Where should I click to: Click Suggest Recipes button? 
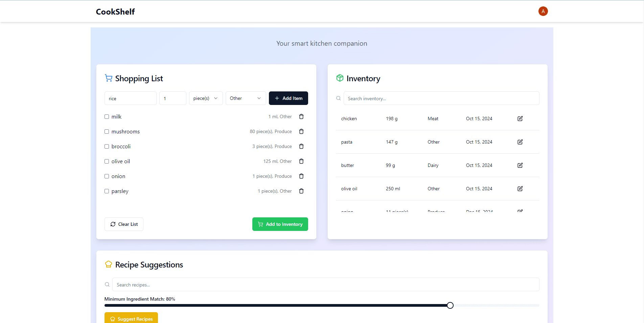point(131,318)
